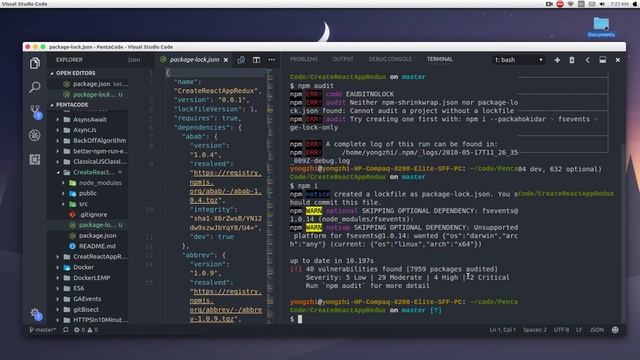The height and width of the screenshot is (360, 640).
Task: Expand the gitBisect folder
Action: [86, 309]
